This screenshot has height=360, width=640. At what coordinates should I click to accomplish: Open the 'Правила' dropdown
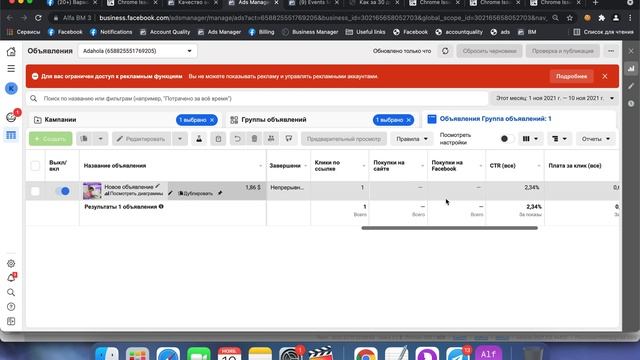point(411,139)
